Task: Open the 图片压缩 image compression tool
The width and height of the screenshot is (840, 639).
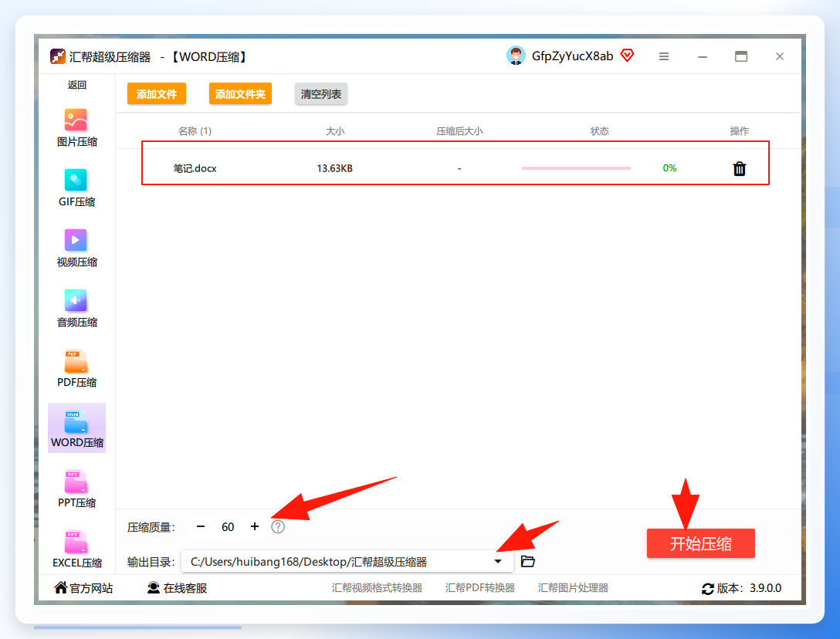Action: click(x=76, y=128)
